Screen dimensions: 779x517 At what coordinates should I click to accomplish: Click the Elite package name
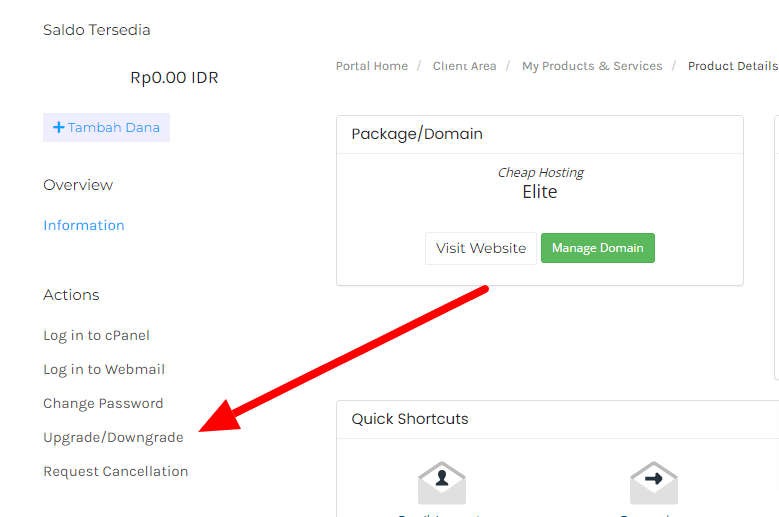click(x=540, y=192)
